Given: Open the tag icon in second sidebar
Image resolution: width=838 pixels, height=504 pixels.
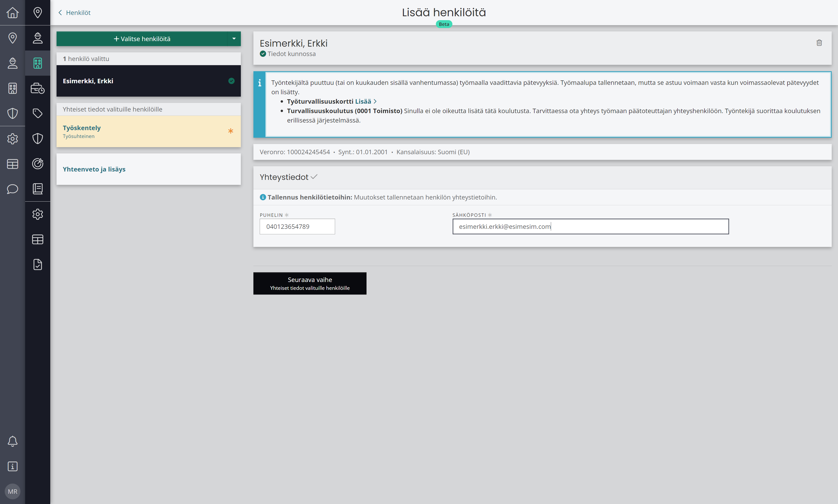Looking at the screenshot, I should (x=38, y=113).
